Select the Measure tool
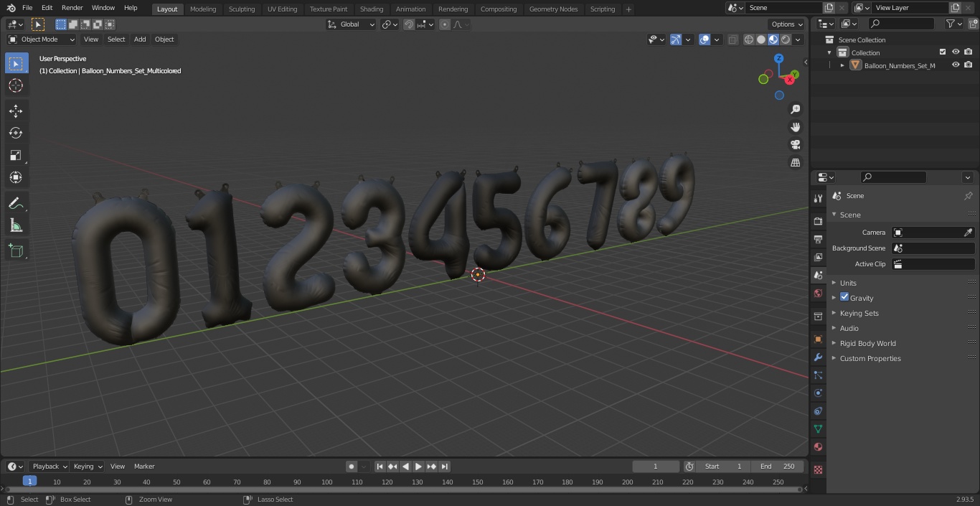Screen dimensions: 980x506 tap(16, 226)
